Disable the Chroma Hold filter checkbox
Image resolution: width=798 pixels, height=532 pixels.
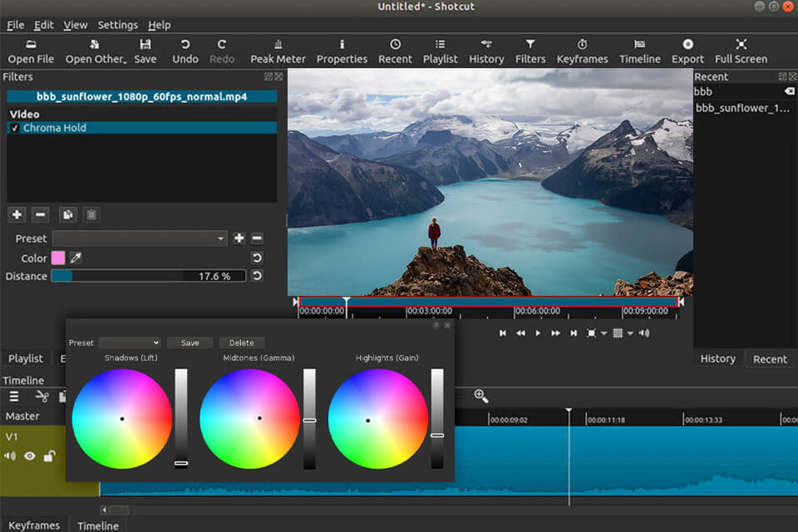[x=15, y=128]
